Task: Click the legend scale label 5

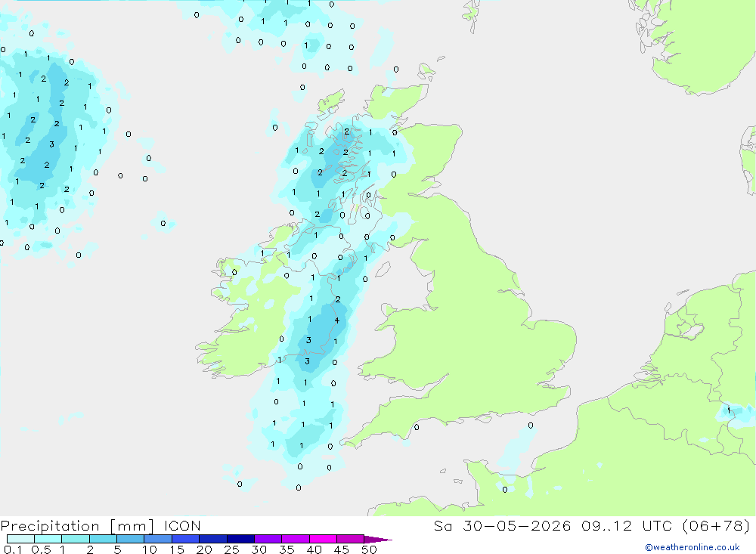Action: (117, 549)
